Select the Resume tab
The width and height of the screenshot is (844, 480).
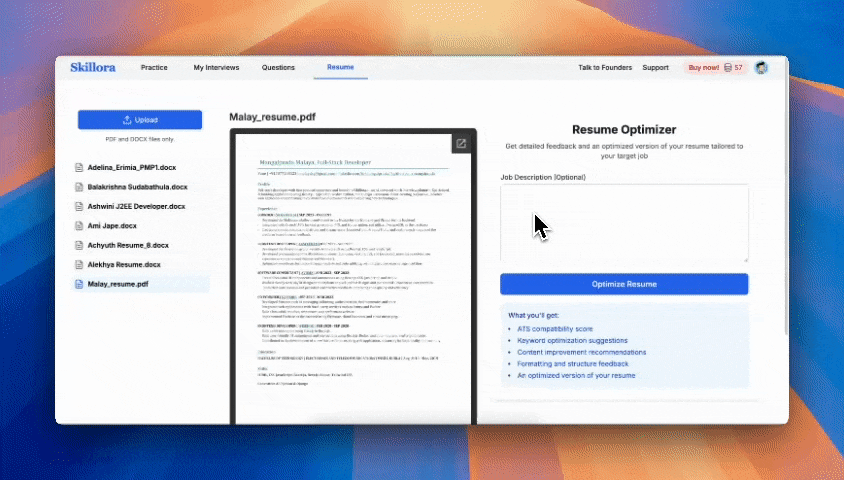tap(340, 67)
